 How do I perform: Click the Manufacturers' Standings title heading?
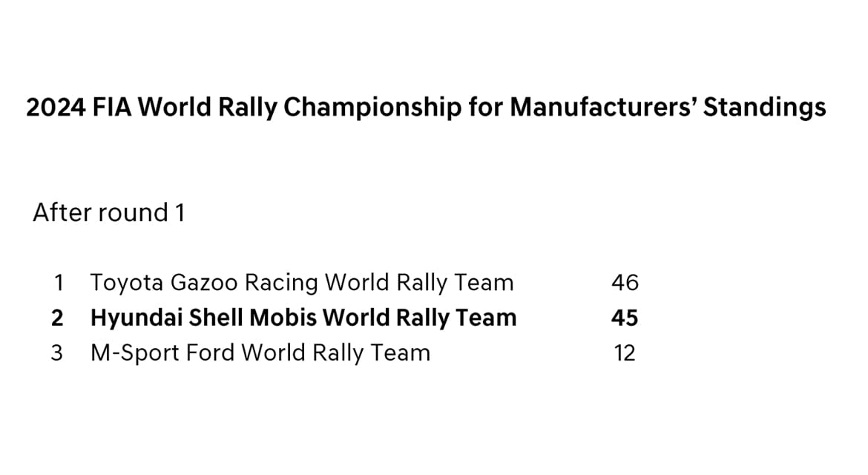pyautogui.click(x=426, y=108)
